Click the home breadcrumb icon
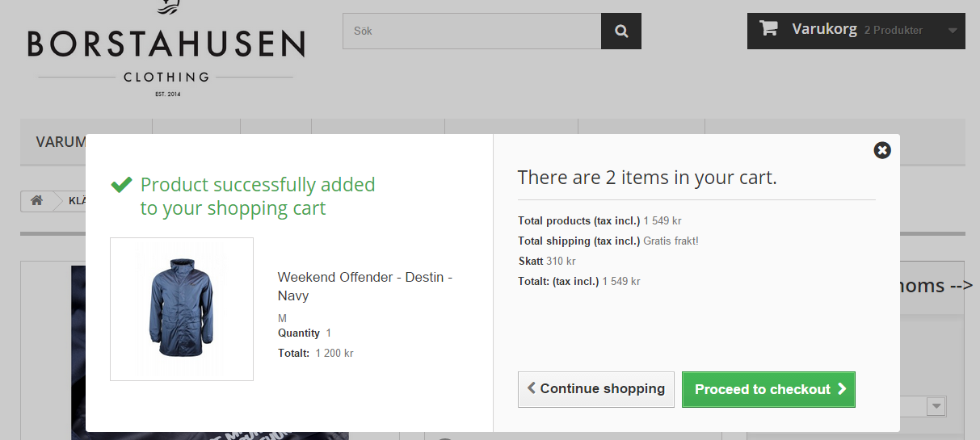Screen dimensions: 980x440 click(x=36, y=201)
